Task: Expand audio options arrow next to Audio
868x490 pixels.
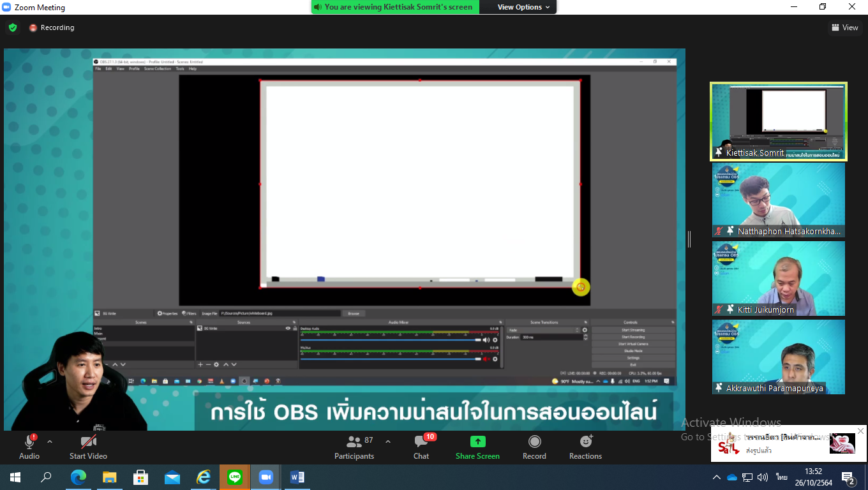Action: click(x=50, y=442)
